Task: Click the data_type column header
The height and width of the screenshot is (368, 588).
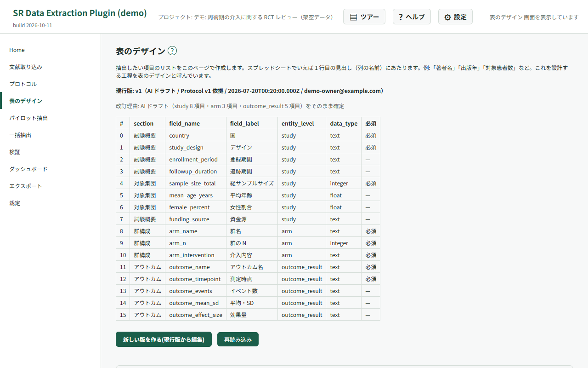Action: (x=344, y=123)
